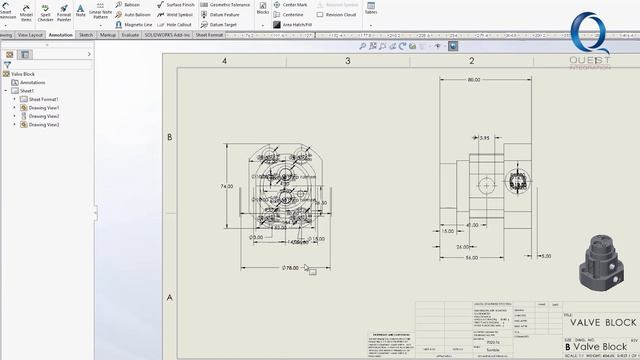This screenshot has width=640, height=360.
Task: Click the isometric valve block model view
Action: pos(601,263)
